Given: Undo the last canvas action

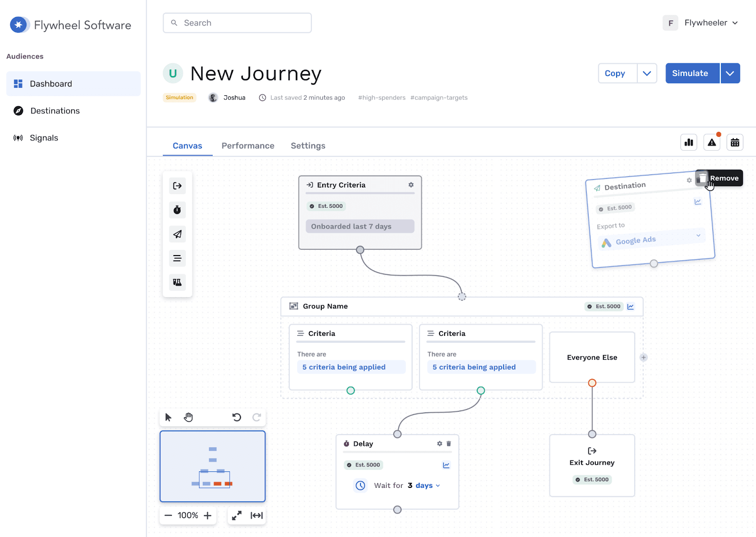Looking at the screenshot, I should click(237, 417).
